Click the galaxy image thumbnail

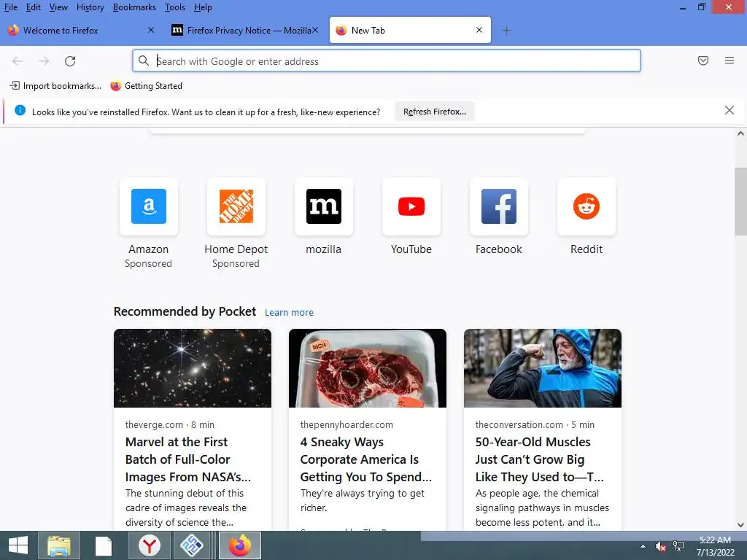[x=193, y=368]
